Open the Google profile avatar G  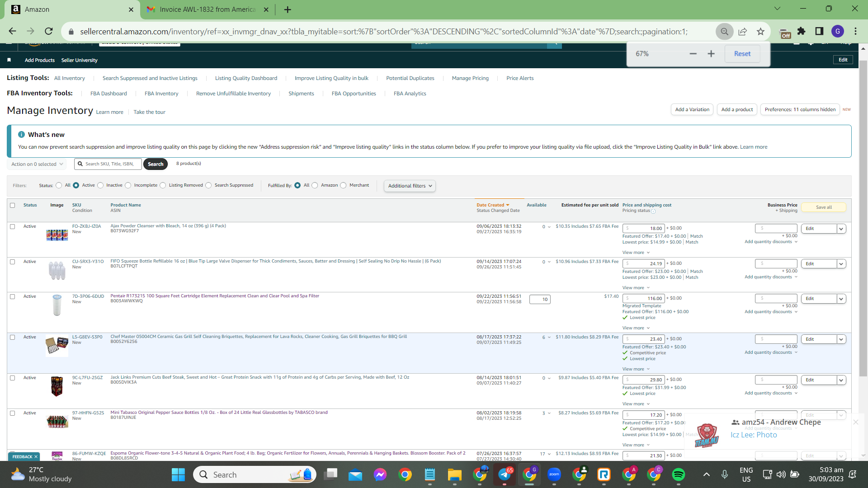pos(838,31)
